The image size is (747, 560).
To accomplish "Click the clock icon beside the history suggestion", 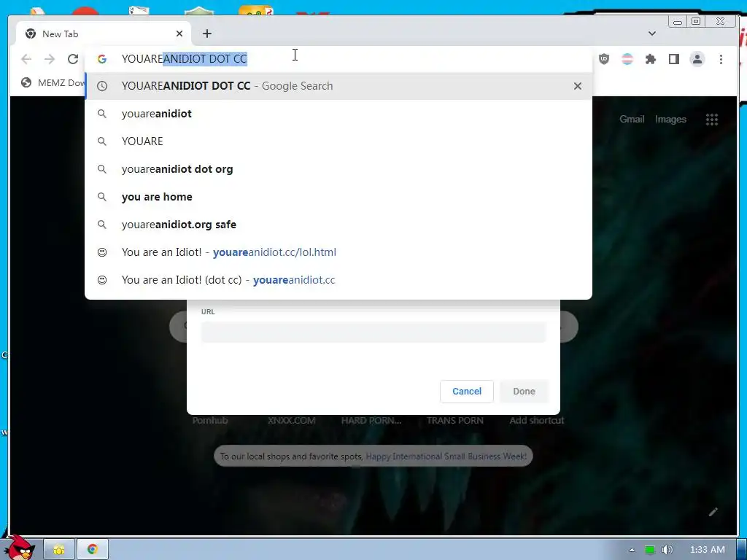I will tap(102, 86).
